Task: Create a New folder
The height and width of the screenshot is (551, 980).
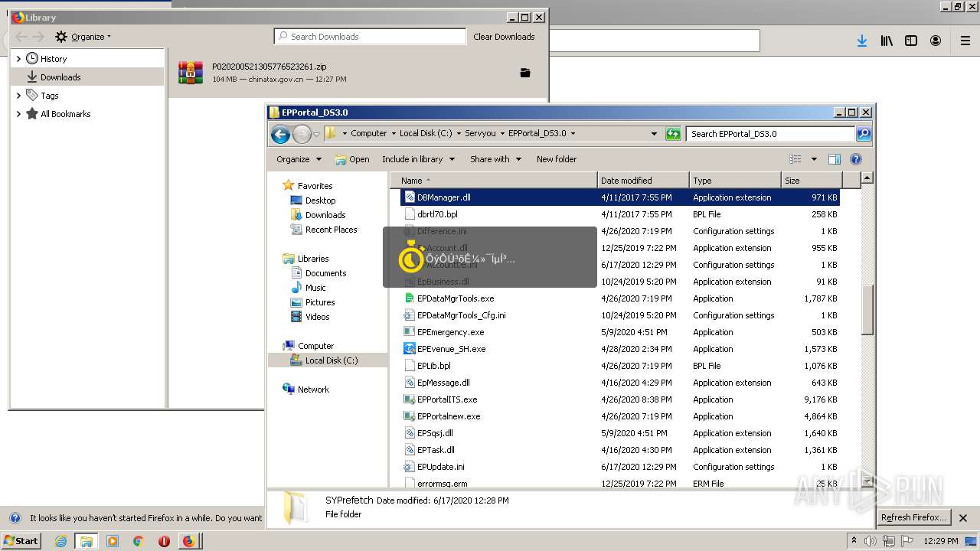Action: point(557,159)
